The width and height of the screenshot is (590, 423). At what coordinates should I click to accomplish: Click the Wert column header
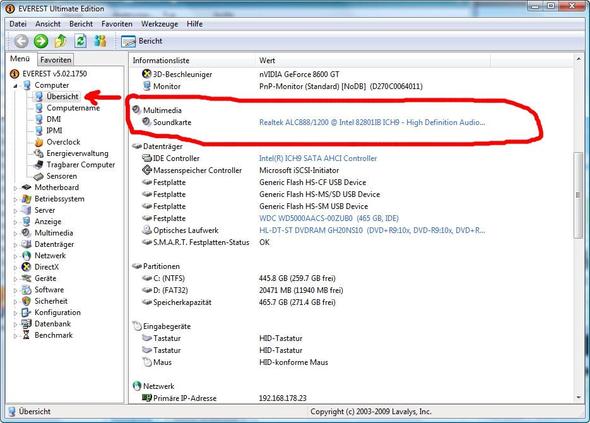coord(373,60)
